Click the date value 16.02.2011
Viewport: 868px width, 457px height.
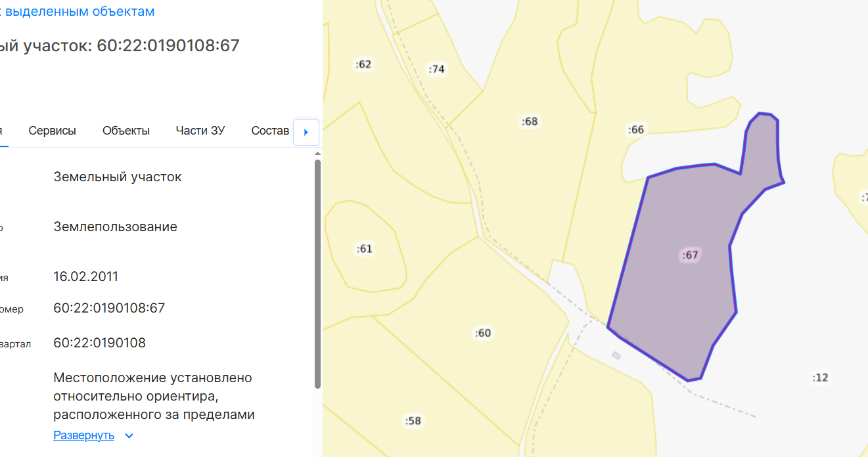[86, 276]
